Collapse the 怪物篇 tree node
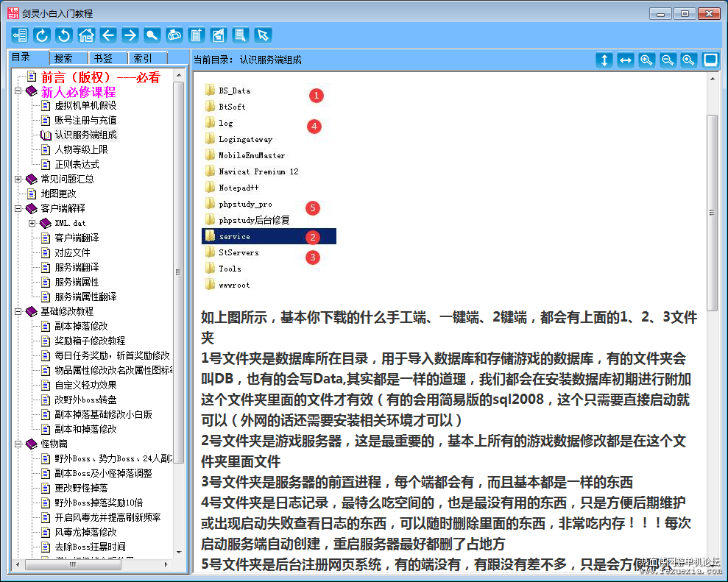 (18, 444)
